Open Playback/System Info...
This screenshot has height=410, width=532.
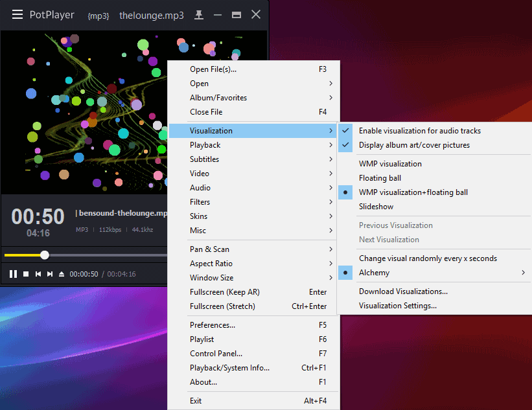pos(253,368)
